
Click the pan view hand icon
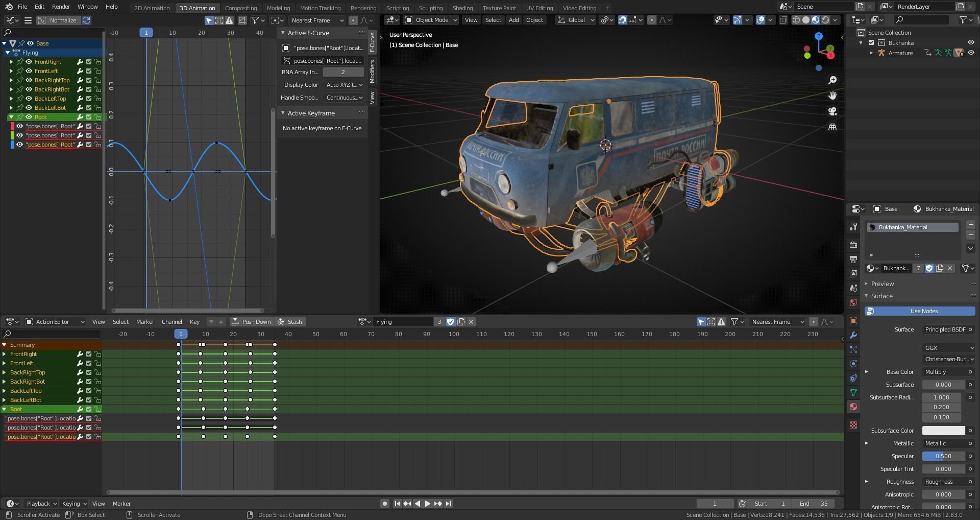[832, 96]
